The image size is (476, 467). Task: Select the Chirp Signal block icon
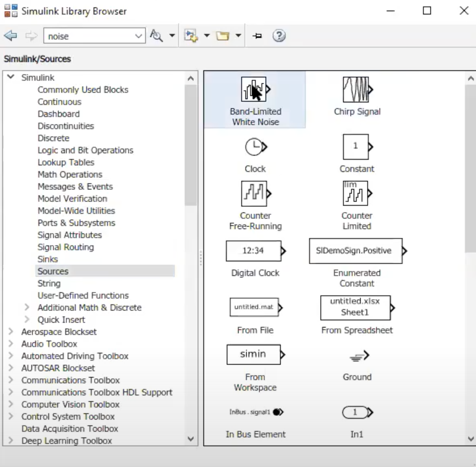[x=357, y=89]
